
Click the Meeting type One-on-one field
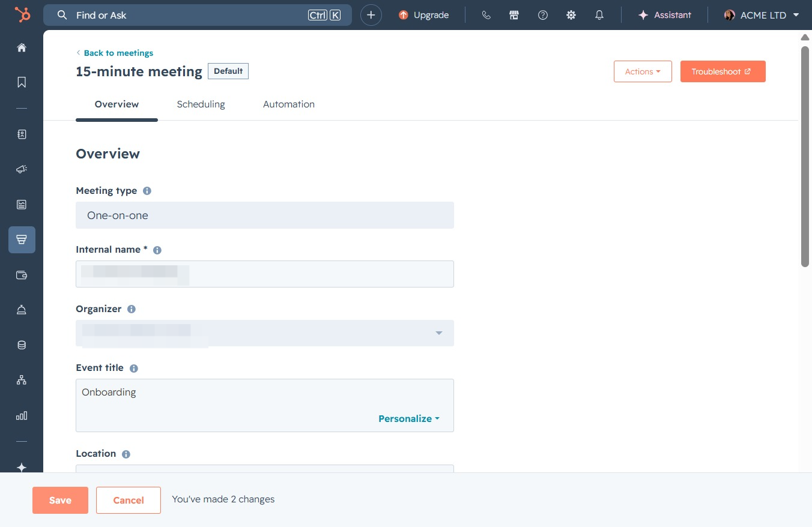point(265,215)
